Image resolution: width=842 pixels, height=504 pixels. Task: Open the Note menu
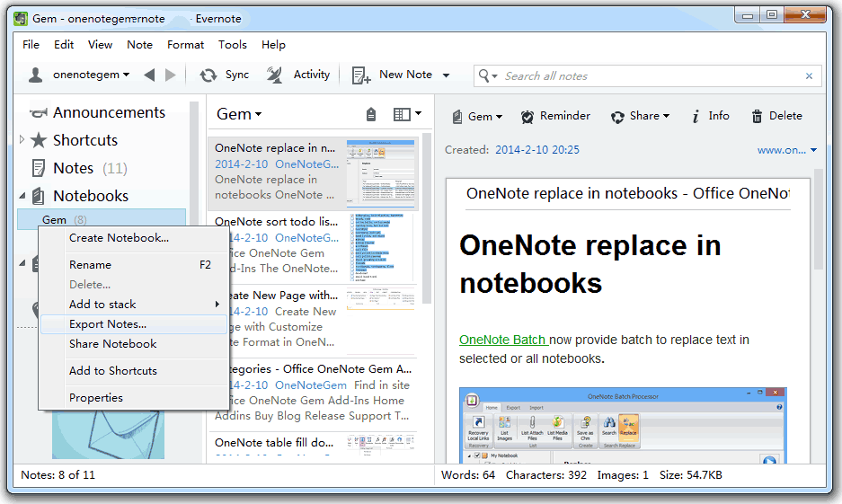(x=139, y=45)
